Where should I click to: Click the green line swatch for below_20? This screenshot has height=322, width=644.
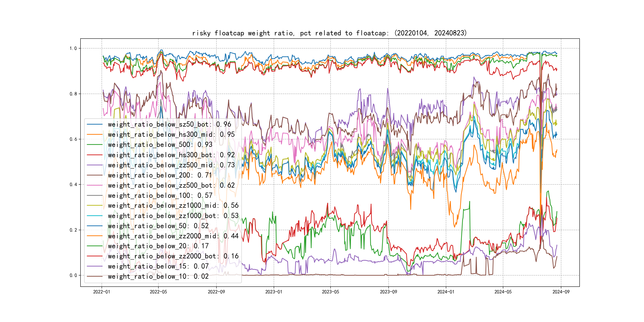tap(94, 246)
